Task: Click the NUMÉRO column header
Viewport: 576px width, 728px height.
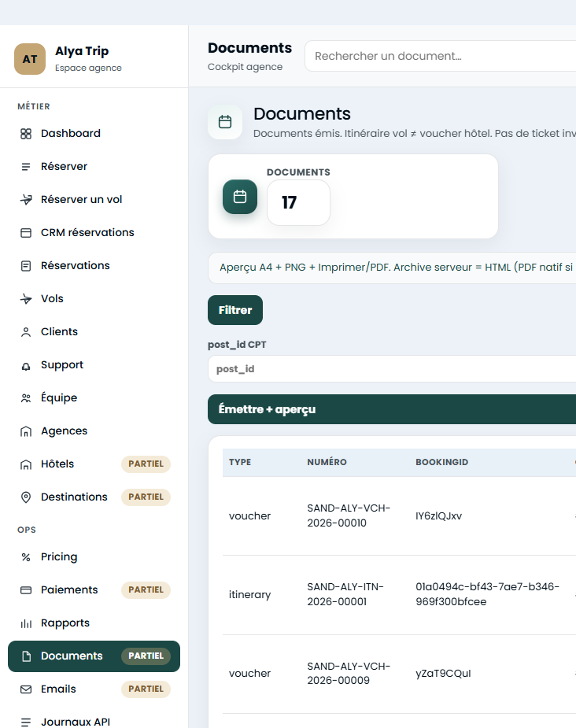Action: pyautogui.click(x=327, y=463)
